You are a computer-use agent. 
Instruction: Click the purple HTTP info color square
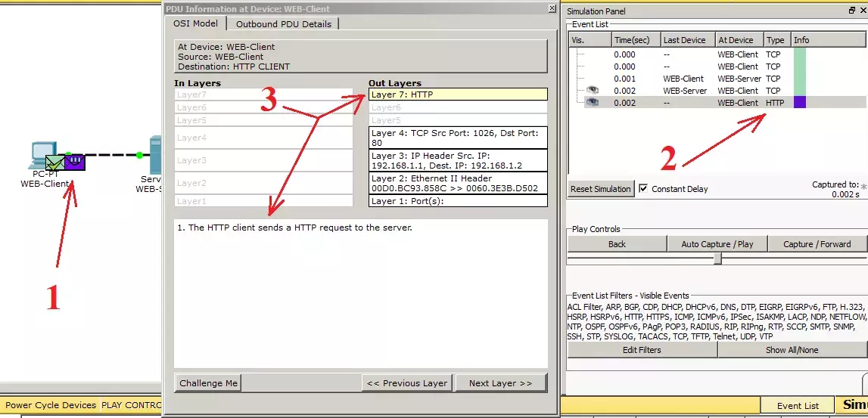[799, 102]
